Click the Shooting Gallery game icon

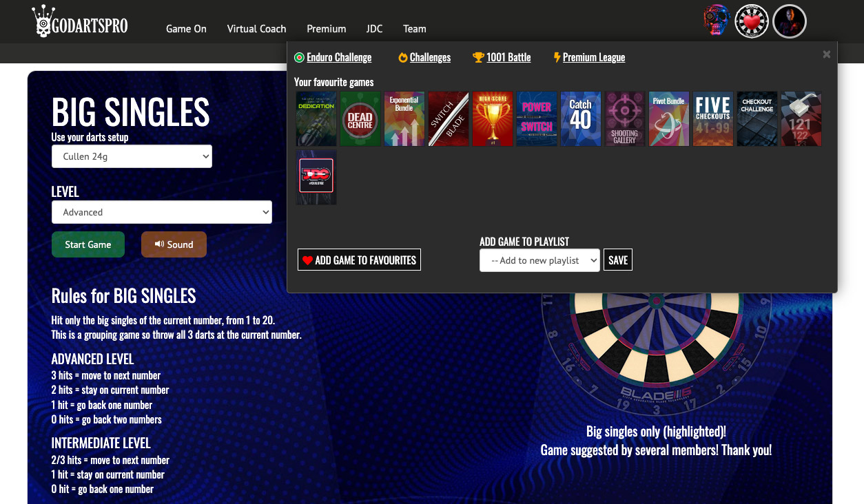pyautogui.click(x=624, y=118)
